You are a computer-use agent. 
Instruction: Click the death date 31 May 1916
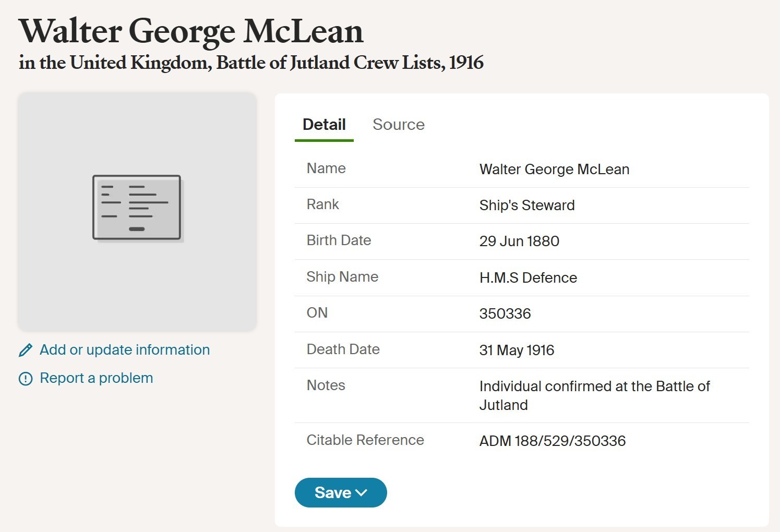click(x=517, y=350)
